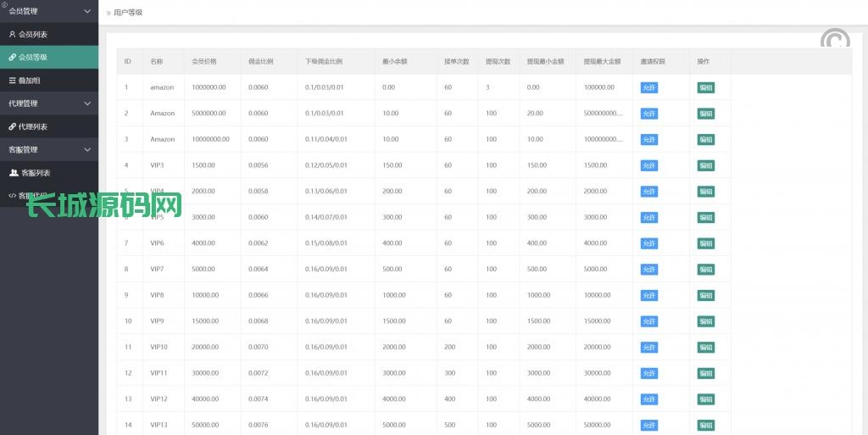868x435 pixels.
Task: Click the link icon beside 会员等级
Action: (x=12, y=58)
